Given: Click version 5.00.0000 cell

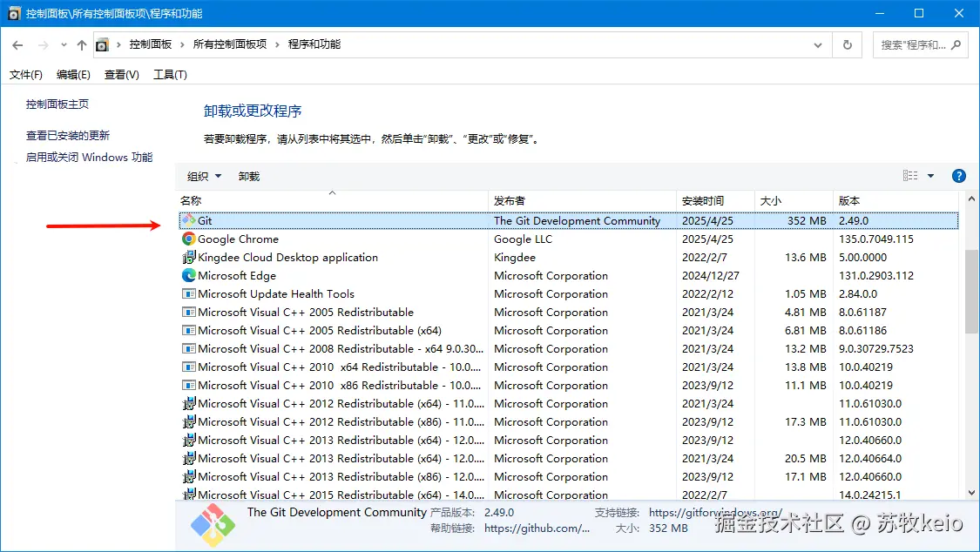Looking at the screenshot, I should [862, 257].
